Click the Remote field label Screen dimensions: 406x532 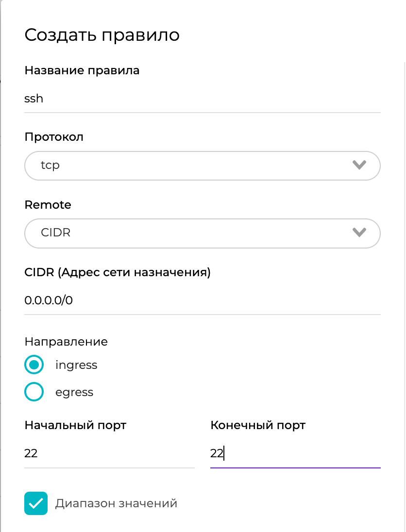click(x=48, y=205)
